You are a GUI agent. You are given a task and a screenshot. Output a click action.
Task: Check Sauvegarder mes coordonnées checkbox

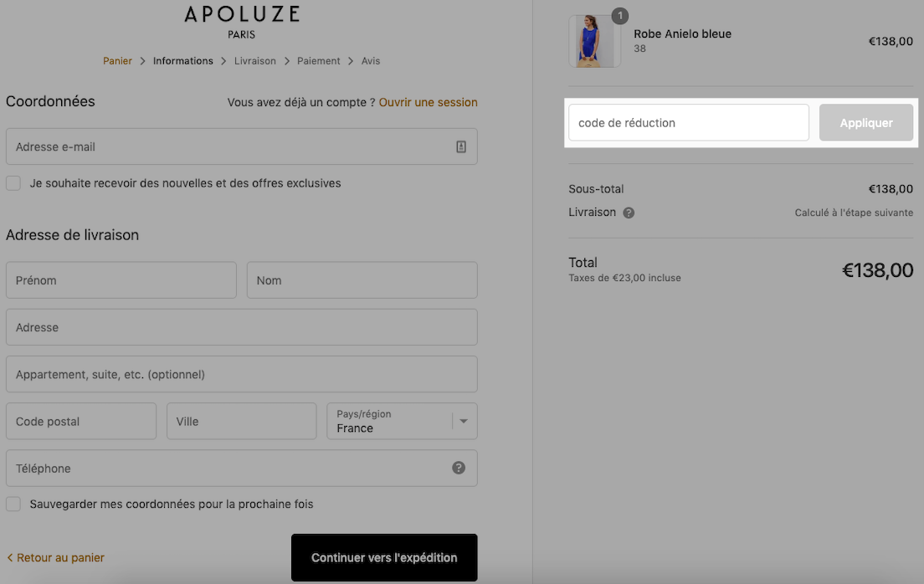tap(13, 504)
